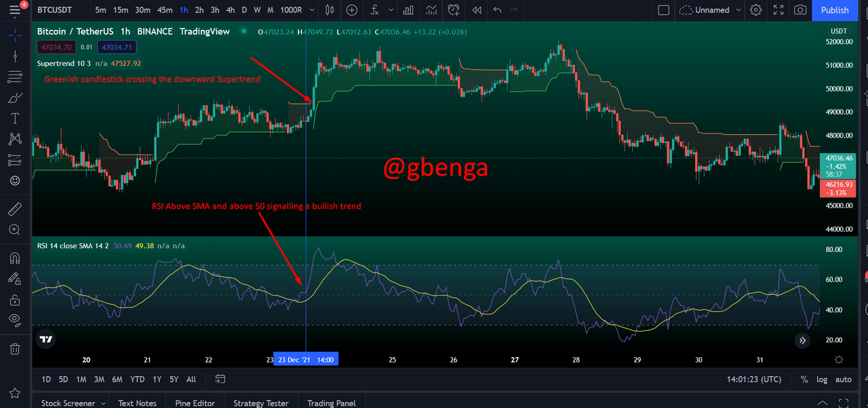Open the prediction and measurement tools
The width and height of the screenshot is (868, 408).
coord(15,160)
